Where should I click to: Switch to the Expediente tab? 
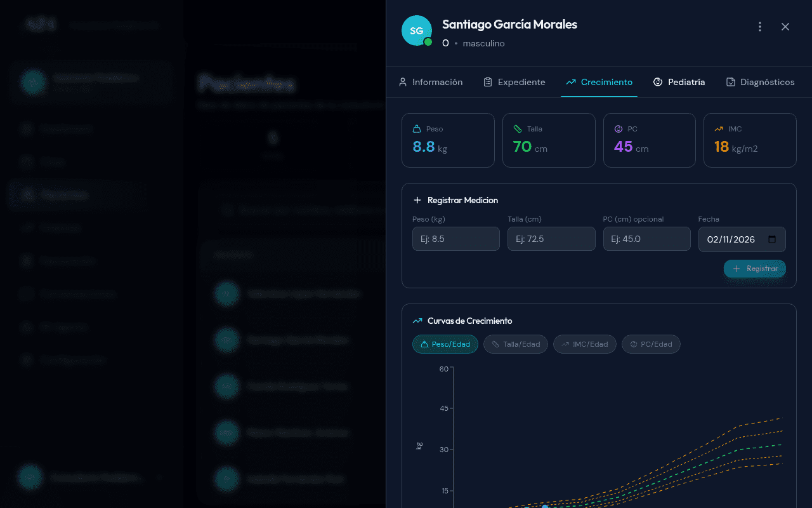(514, 82)
